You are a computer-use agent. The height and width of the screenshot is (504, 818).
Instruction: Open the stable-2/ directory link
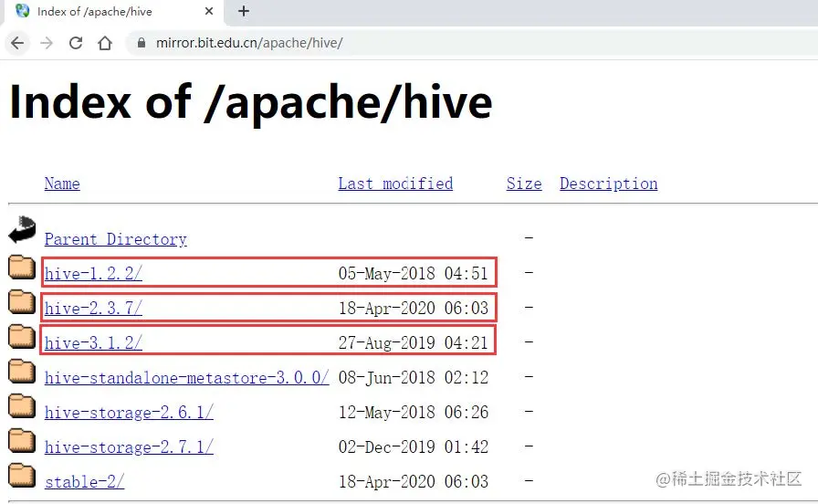pos(85,481)
